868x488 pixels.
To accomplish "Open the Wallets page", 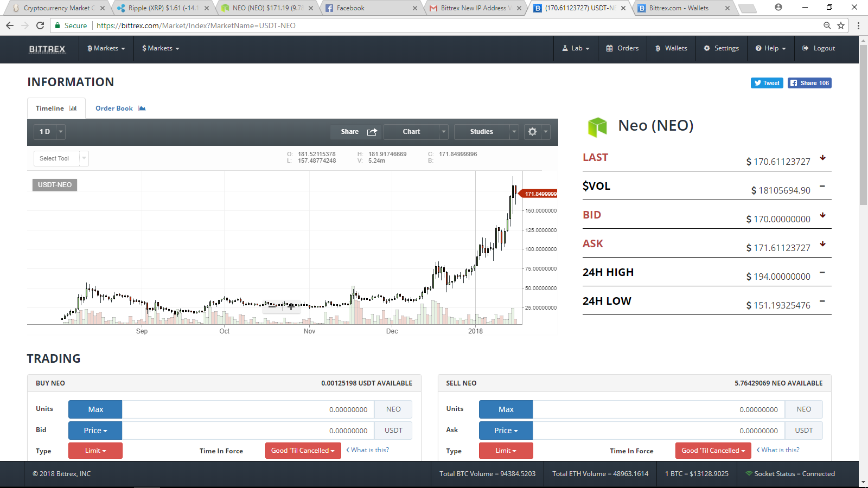I will click(671, 48).
